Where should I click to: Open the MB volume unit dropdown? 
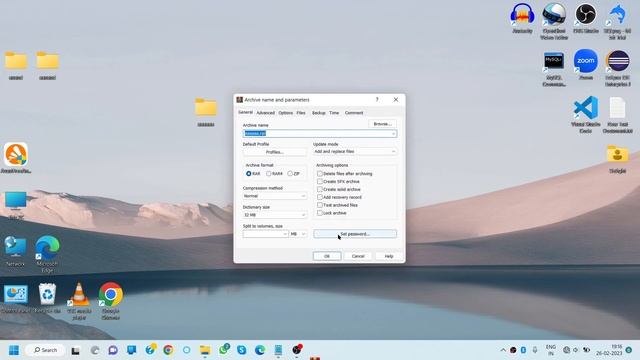(x=298, y=234)
